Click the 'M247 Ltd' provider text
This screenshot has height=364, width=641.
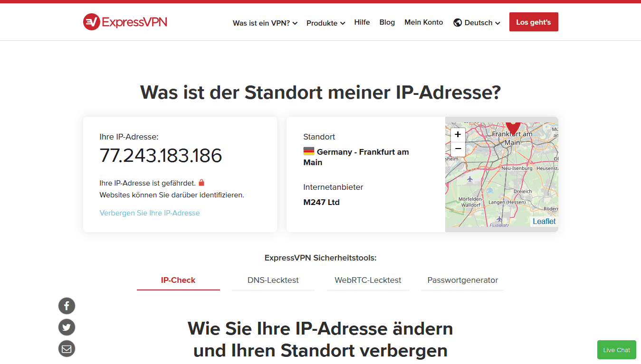click(x=322, y=202)
